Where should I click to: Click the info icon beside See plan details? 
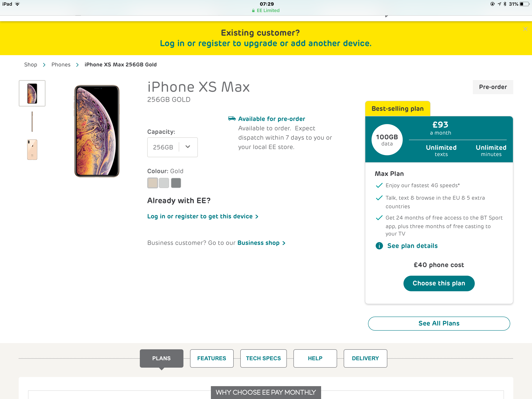click(x=379, y=246)
